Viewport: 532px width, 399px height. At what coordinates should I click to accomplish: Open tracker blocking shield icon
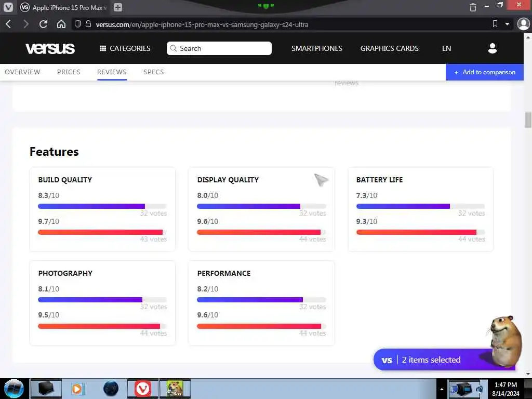(78, 24)
